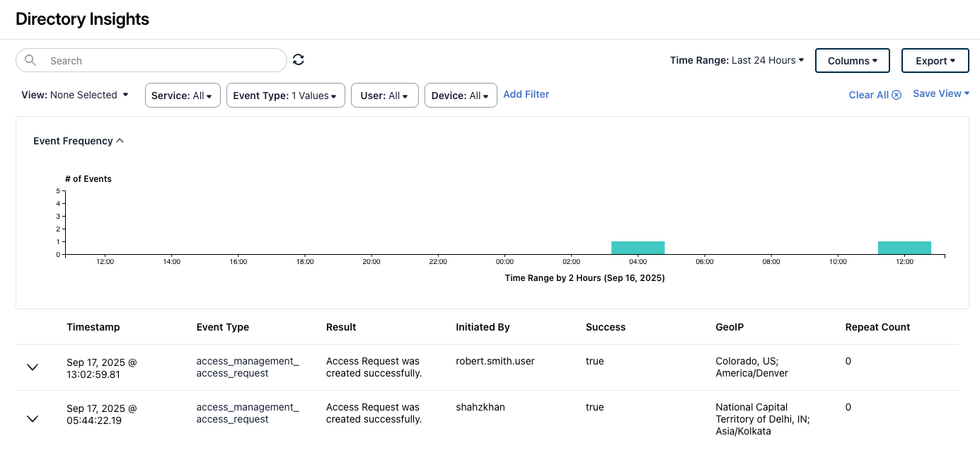Open the View: None Selected selector
The height and width of the screenshot is (453, 980).
pos(74,94)
